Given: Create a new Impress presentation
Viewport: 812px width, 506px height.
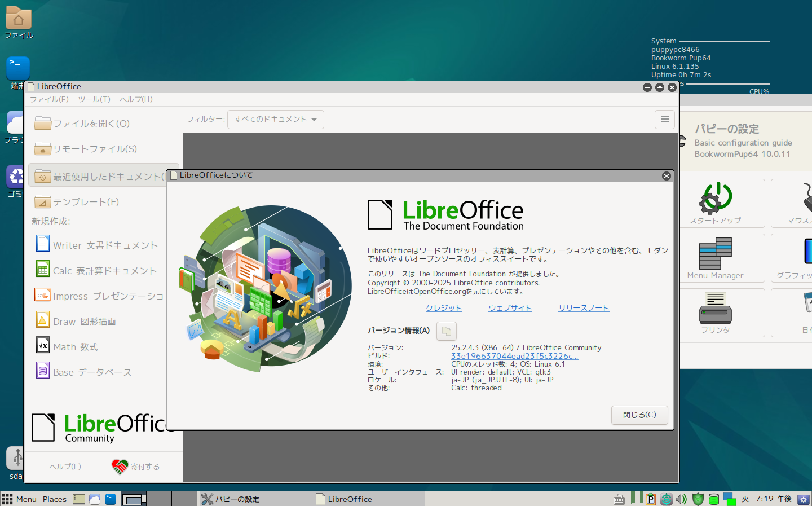Looking at the screenshot, I should (x=97, y=296).
